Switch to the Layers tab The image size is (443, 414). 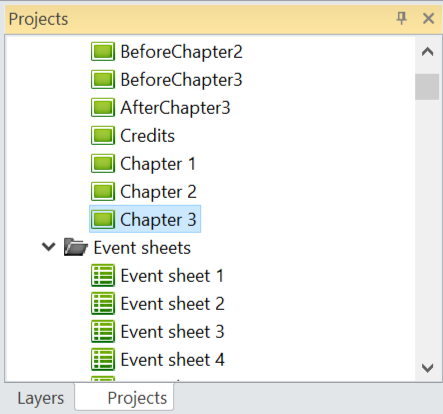pos(40,398)
